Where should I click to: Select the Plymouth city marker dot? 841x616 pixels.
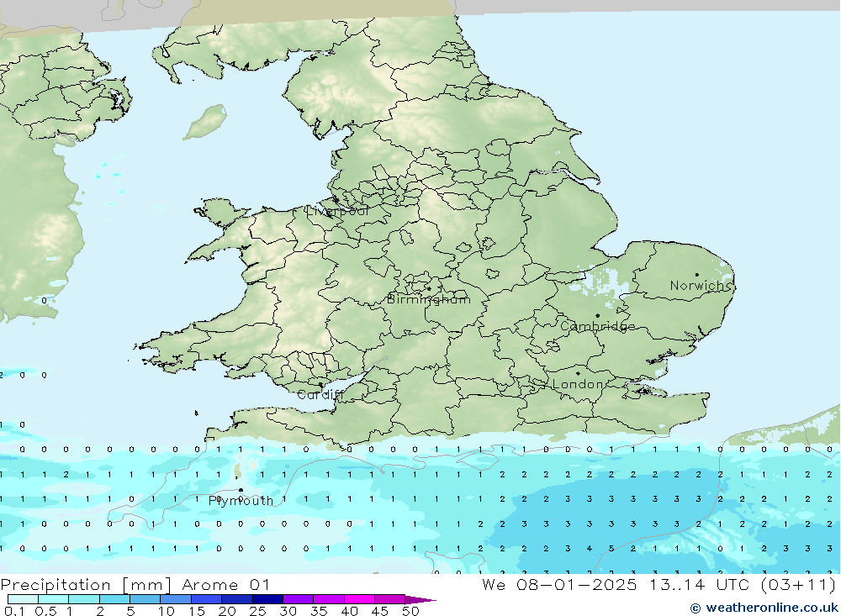pyautogui.click(x=241, y=490)
